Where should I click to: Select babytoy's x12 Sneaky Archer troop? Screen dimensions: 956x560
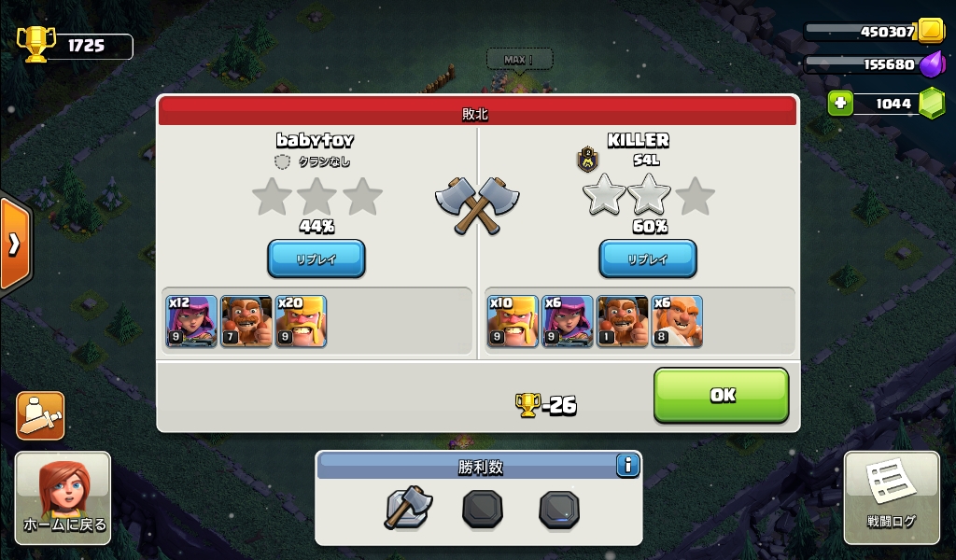click(x=191, y=322)
